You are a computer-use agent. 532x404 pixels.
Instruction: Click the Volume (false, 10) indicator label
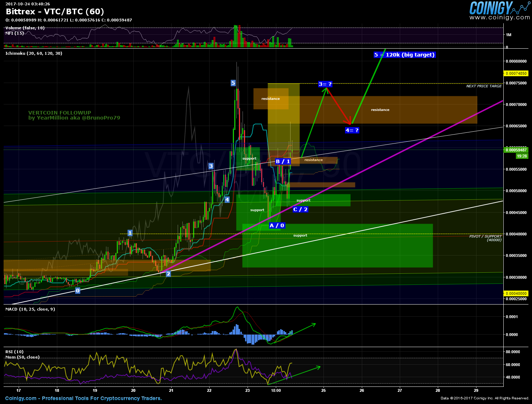(x=25, y=28)
